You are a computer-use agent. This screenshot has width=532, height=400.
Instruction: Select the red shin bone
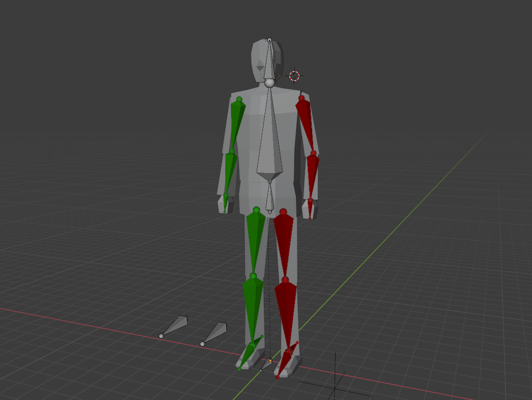(x=286, y=315)
